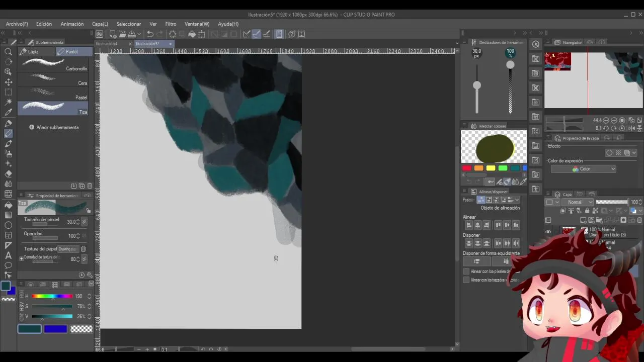The width and height of the screenshot is (644, 362).
Task: Select the Eyedropper tool in left toolbar
Action: tap(9, 113)
